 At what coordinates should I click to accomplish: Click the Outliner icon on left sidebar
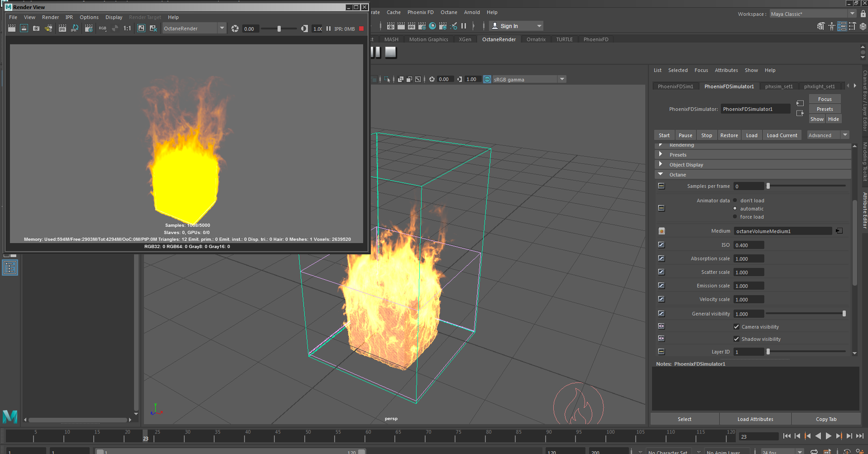[x=10, y=268]
